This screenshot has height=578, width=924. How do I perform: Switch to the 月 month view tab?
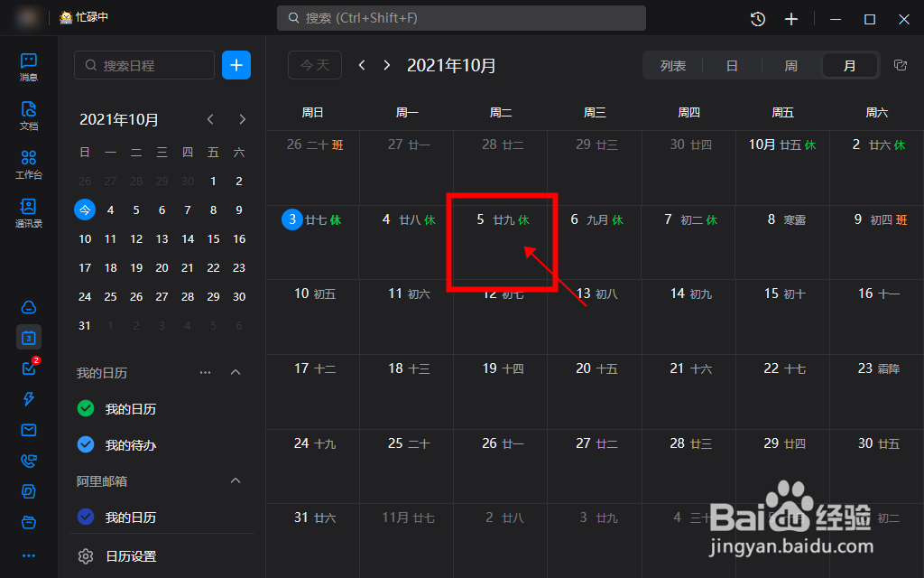click(849, 65)
